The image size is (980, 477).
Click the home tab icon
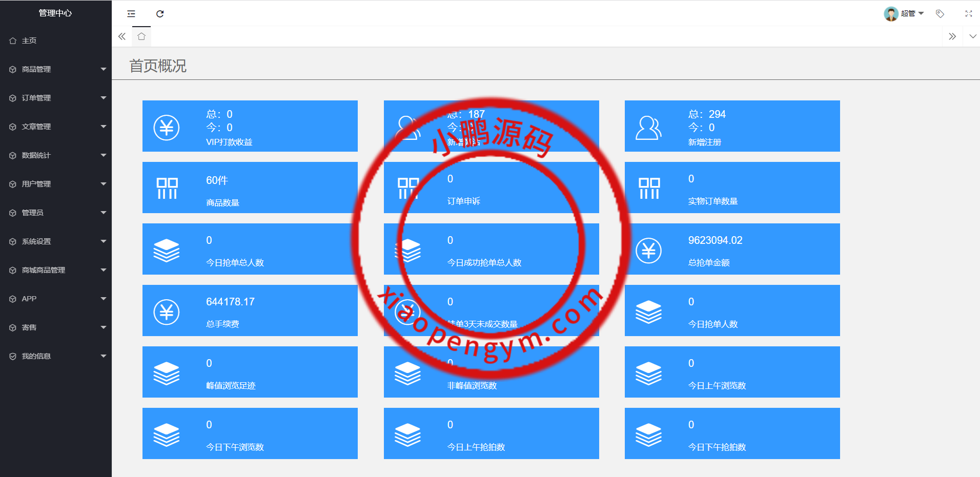pyautogui.click(x=141, y=36)
